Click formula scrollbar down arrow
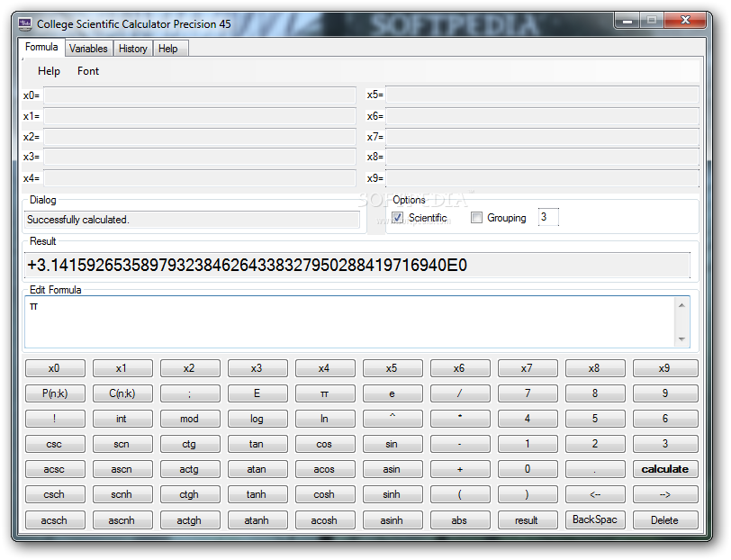The image size is (731, 560). (682, 339)
